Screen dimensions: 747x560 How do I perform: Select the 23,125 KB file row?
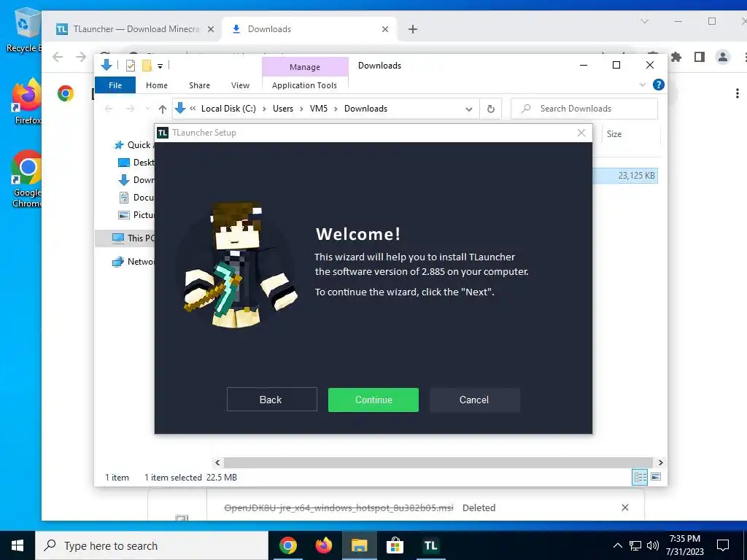(x=625, y=176)
